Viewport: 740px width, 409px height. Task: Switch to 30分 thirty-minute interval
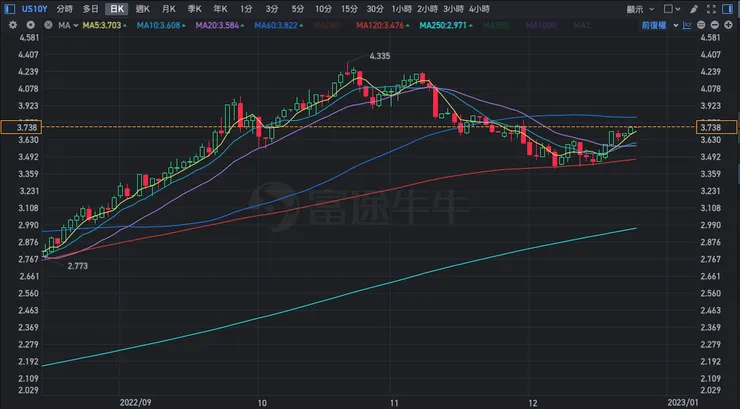375,9
